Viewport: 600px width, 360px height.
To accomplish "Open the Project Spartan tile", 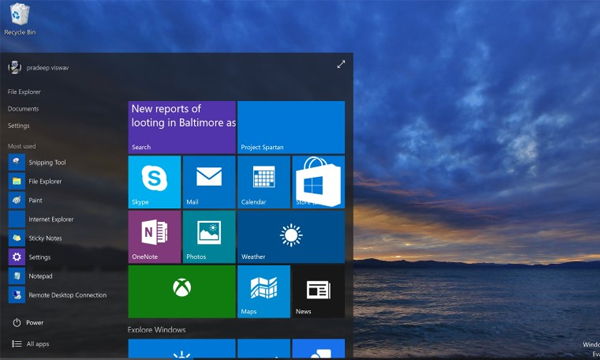I will [291, 127].
